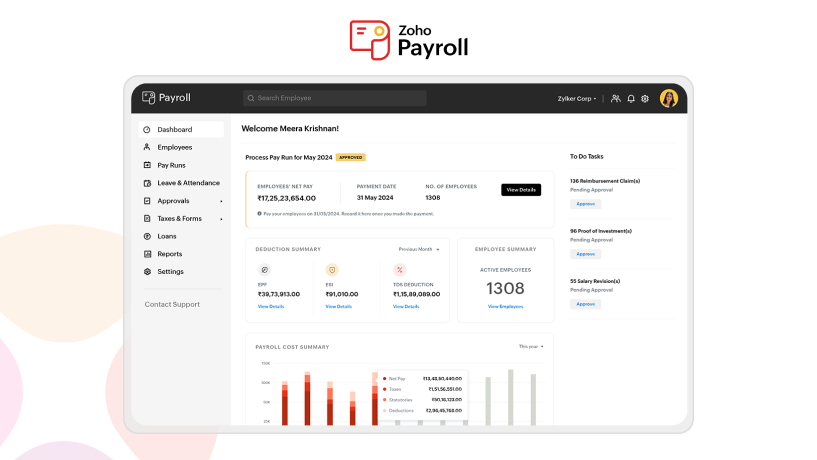Open the Previous Month dropdown
The width and height of the screenshot is (817, 460).
419,249
